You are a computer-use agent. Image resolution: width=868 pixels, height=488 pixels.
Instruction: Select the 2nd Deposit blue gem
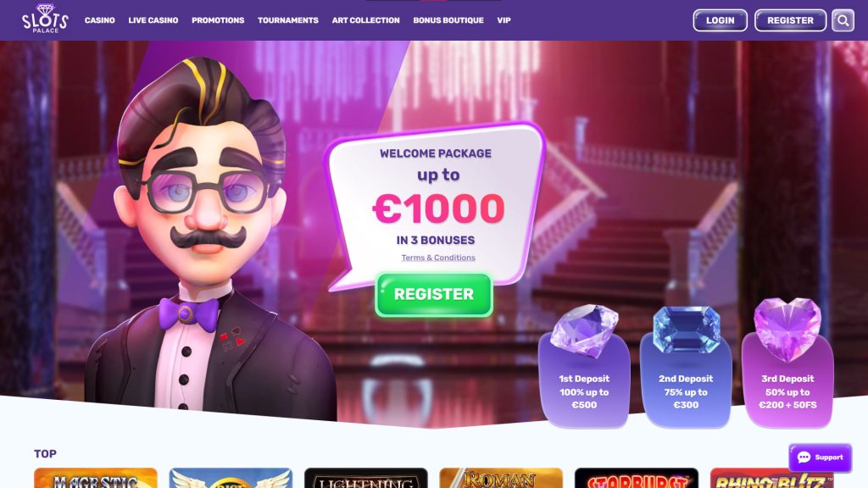point(686,330)
